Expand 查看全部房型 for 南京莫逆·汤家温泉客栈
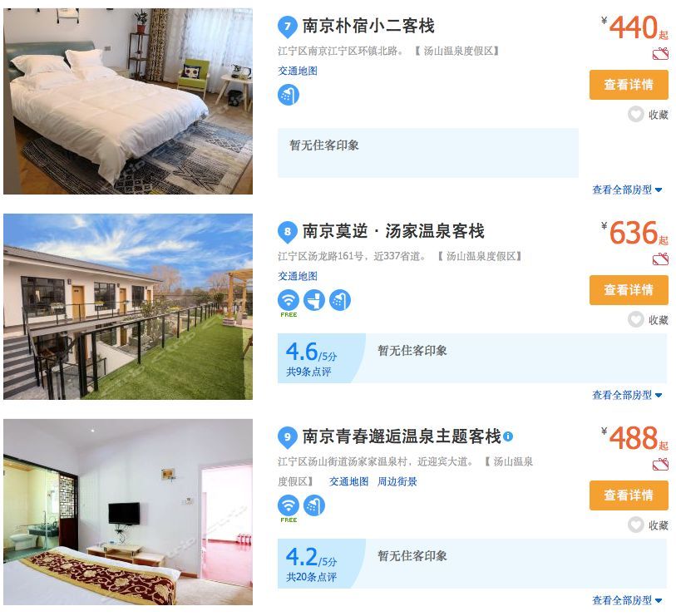This screenshot has width=676, height=616. pyautogui.click(x=627, y=395)
